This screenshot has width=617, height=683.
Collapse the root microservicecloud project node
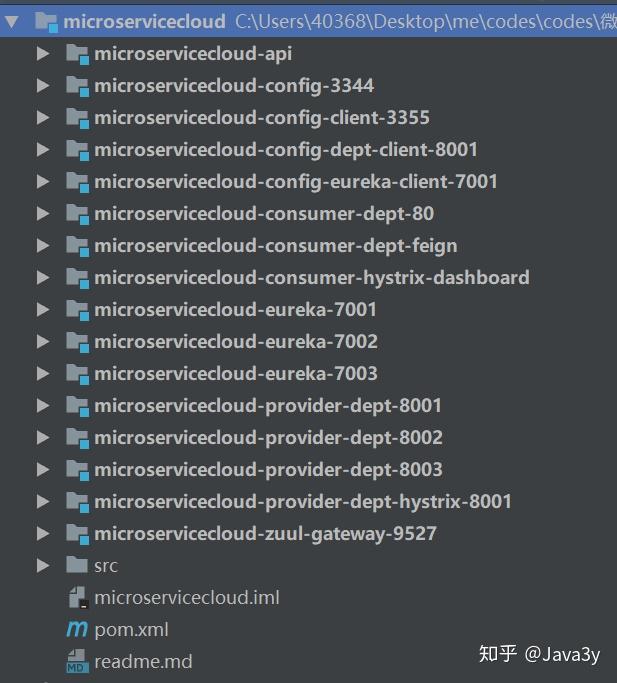pos(12,22)
